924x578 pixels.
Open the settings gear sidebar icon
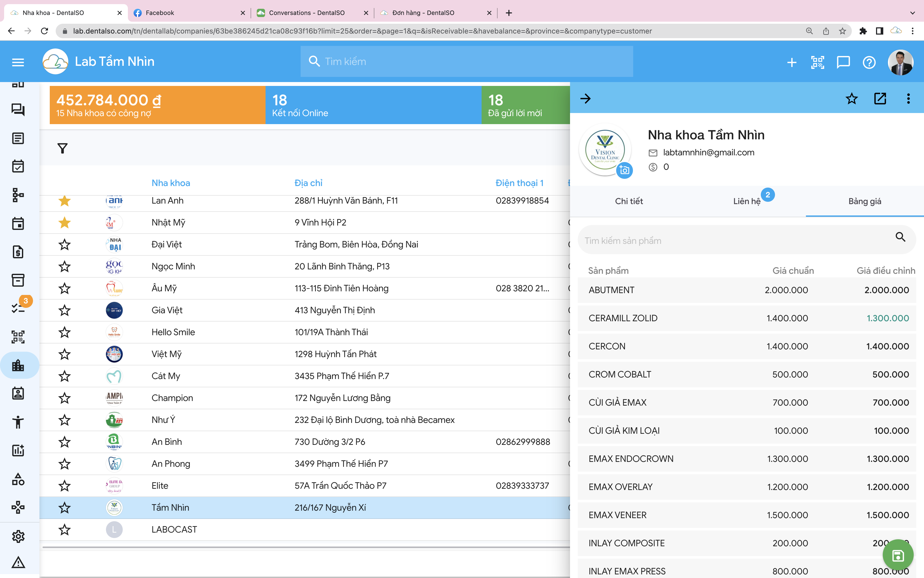[18, 536]
